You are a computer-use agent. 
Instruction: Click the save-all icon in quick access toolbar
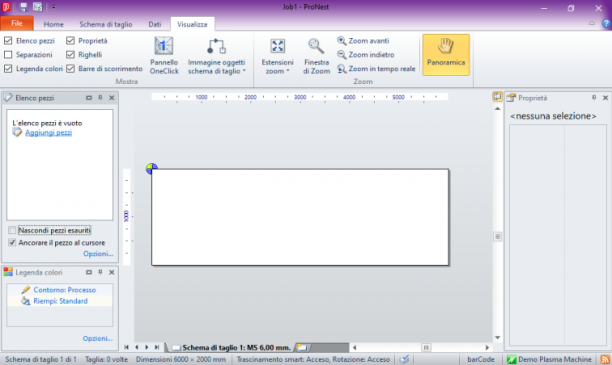coord(37,7)
